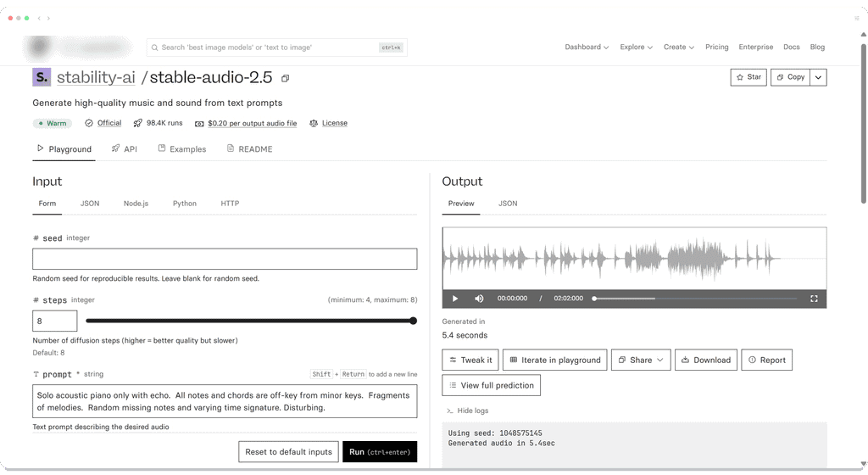
Task: Focus the model search box
Action: coord(277,47)
